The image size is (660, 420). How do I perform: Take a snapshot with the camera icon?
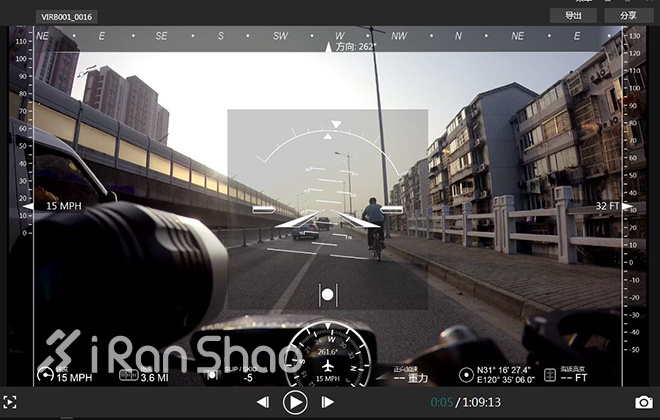(x=643, y=402)
